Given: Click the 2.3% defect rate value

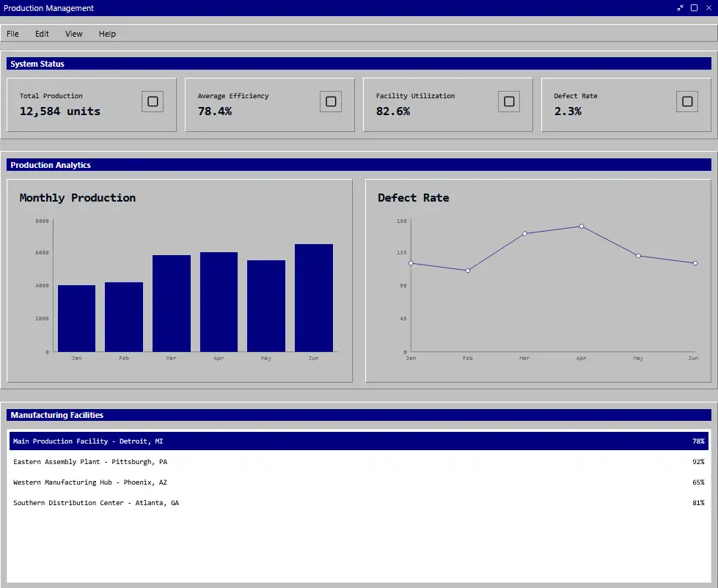Looking at the screenshot, I should (568, 111).
